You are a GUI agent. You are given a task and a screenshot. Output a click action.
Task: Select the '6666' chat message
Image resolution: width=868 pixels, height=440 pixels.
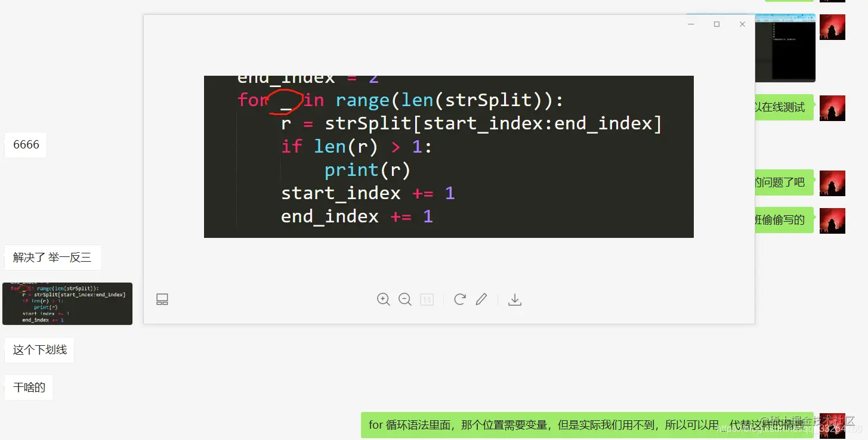26,145
